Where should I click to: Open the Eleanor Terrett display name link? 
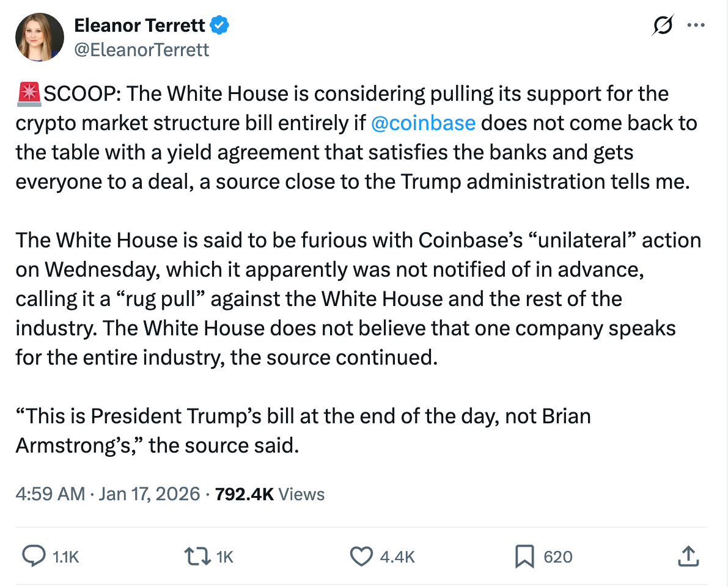tap(140, 26)
